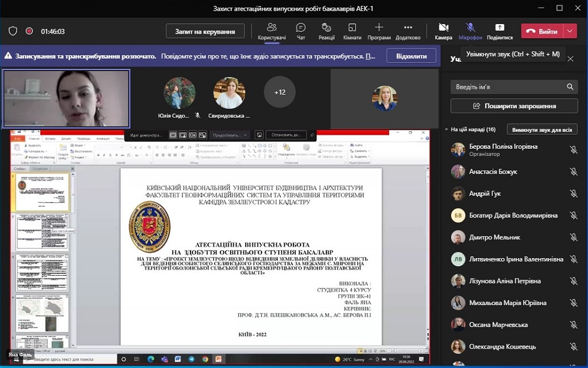588x368 pixels.
Task: Open the privacy link in recording banner
Action: click(370, 56)
